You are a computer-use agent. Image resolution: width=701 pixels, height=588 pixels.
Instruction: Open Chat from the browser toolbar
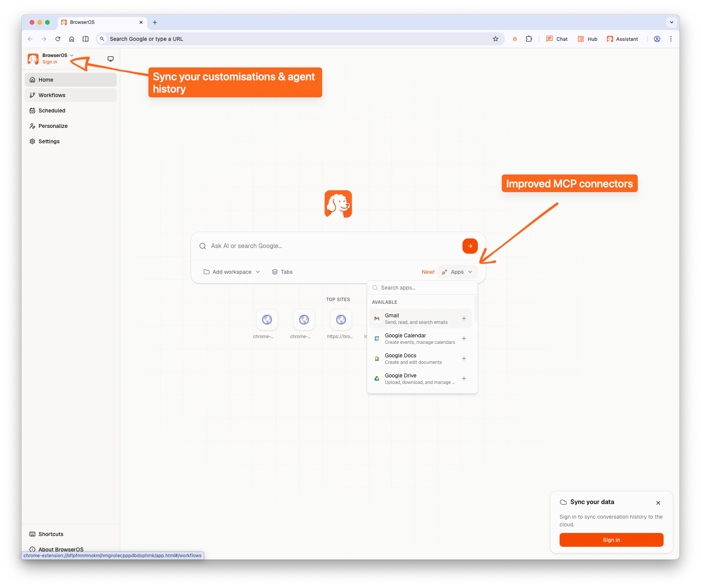pos(556,39)
